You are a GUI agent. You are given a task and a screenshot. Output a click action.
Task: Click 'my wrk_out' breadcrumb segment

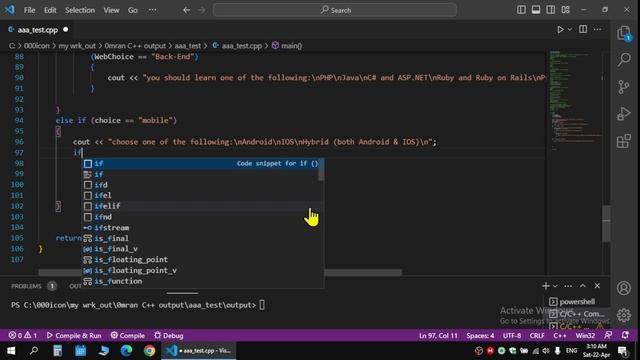coord(77,46)
